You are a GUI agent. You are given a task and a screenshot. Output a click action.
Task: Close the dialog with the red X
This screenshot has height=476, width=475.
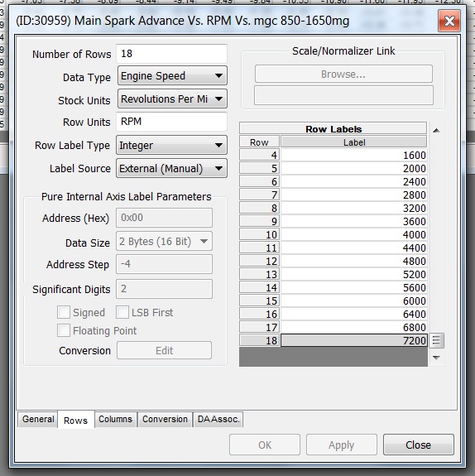449,21
